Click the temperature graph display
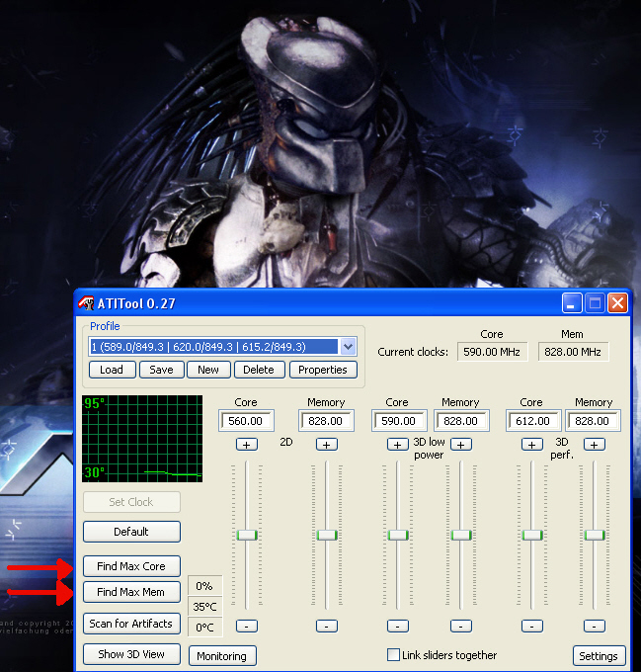 point(142,439)
